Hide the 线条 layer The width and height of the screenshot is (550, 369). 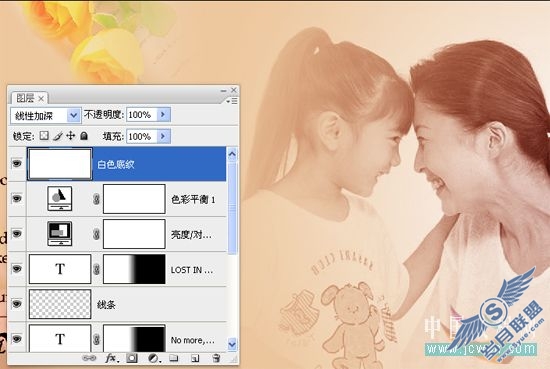[16, 304]
